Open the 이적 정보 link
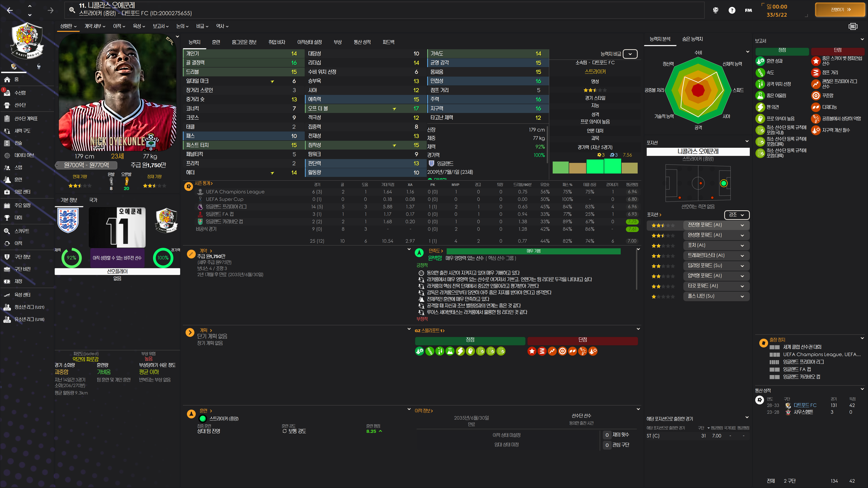Viewport: 868px width, 488px height. coord(424,411)
